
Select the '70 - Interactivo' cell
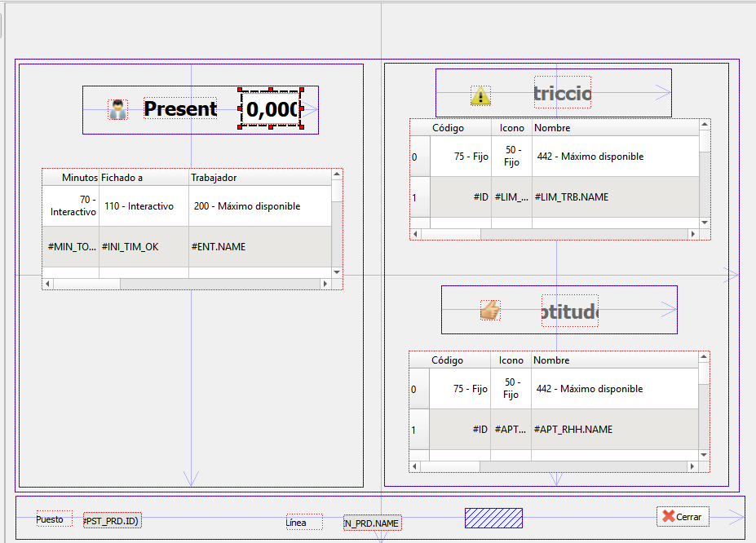pyautogui.click(x=71, y=205)
